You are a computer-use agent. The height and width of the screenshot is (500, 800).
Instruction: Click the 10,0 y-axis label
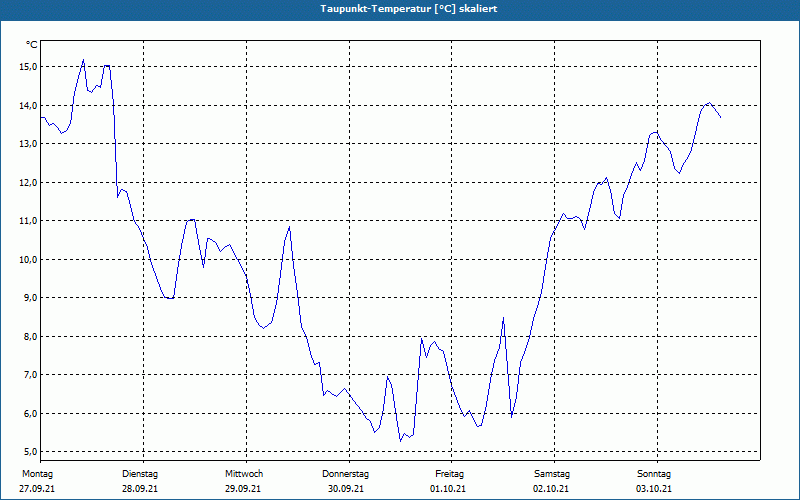[x=29, y=260]
